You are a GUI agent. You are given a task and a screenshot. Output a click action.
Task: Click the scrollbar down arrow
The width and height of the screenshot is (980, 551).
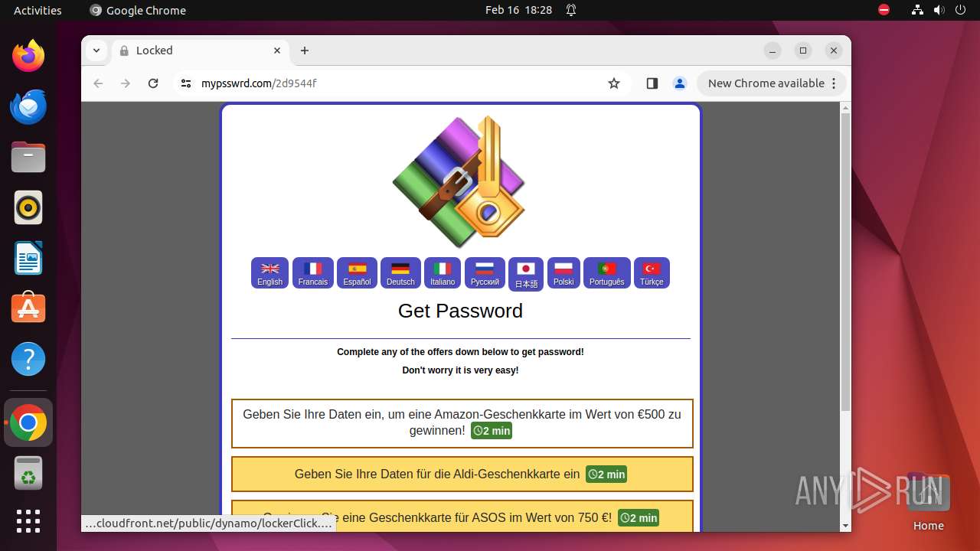(845, 526)
